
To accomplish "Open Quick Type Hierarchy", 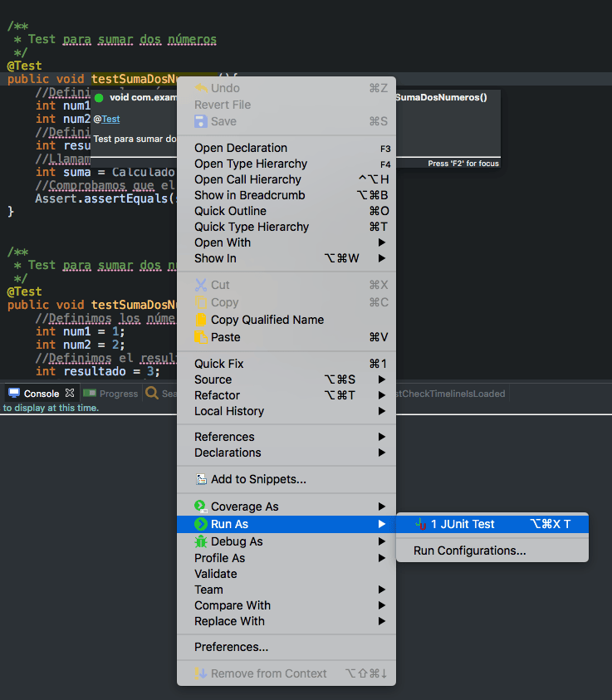I will pyautogui.click(x=286, y=227).
